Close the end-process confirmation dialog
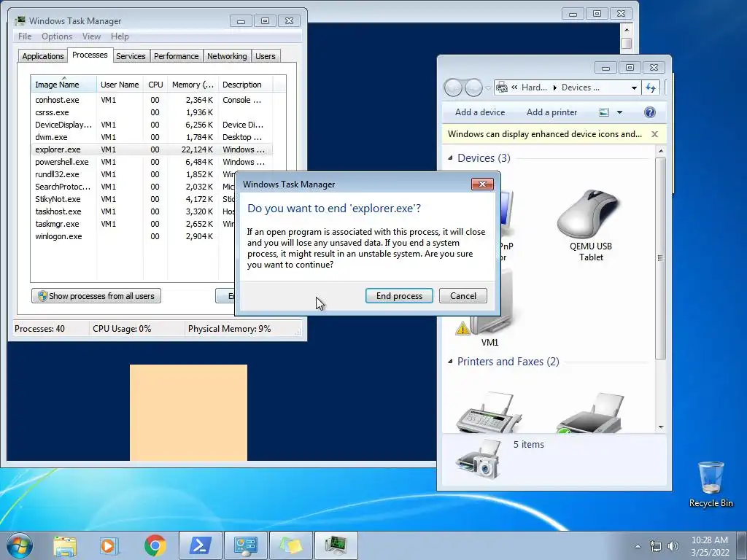Screen dimensions: 747x560 pyautogui.click(x=482, y=184)
